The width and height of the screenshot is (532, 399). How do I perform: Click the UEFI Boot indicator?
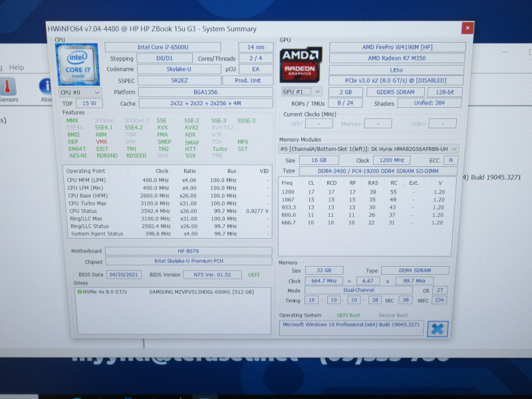[348, 315]
